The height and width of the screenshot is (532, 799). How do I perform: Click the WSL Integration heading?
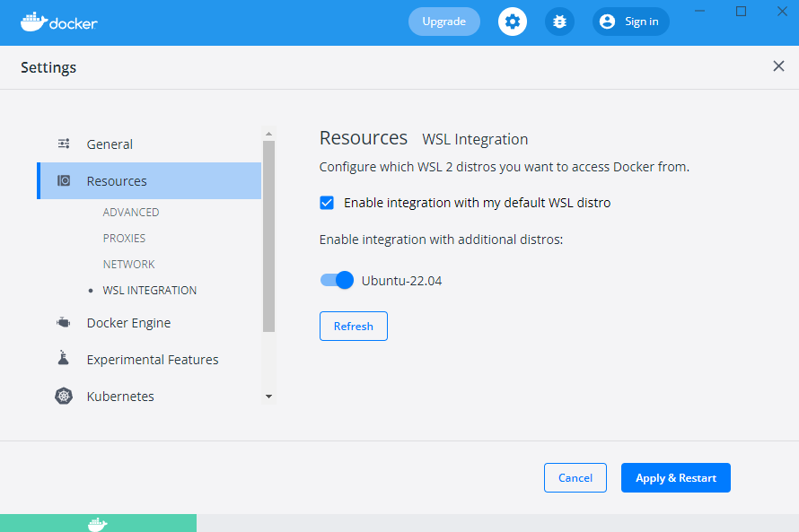point(475,139)
